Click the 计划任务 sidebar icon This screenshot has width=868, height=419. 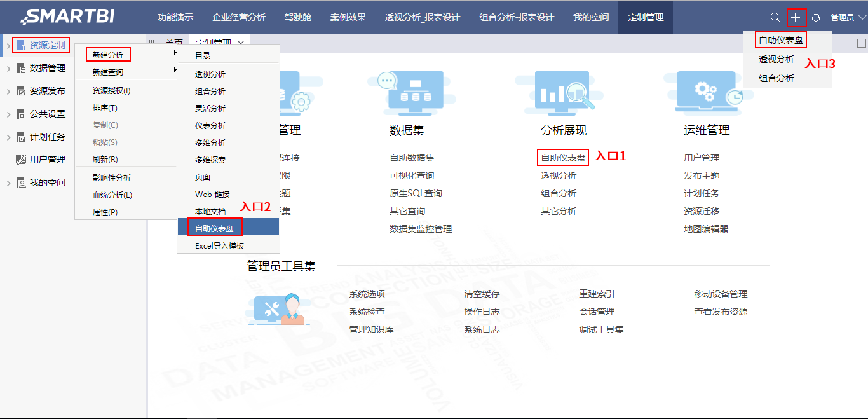(x=21, y=137)
